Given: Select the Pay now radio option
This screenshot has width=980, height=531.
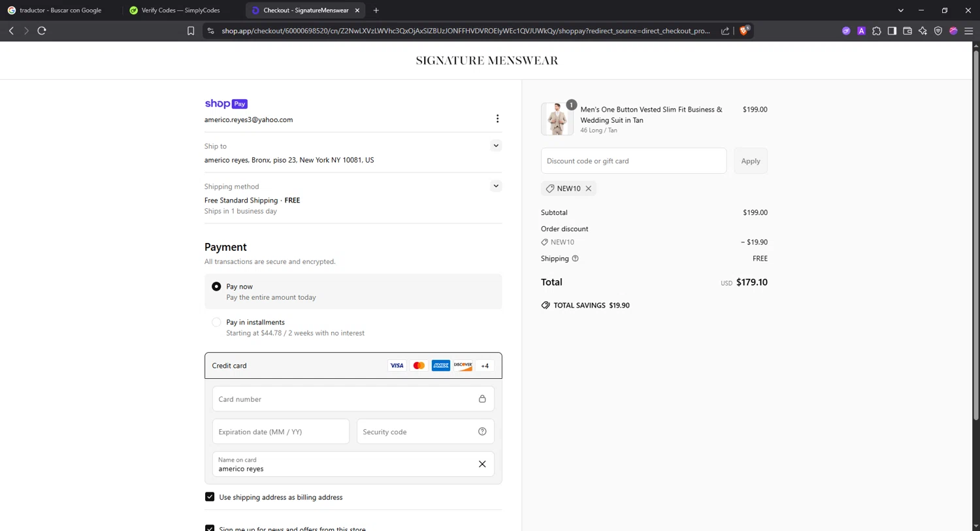Looking at the screenshot, I should [x=216, y=287].
